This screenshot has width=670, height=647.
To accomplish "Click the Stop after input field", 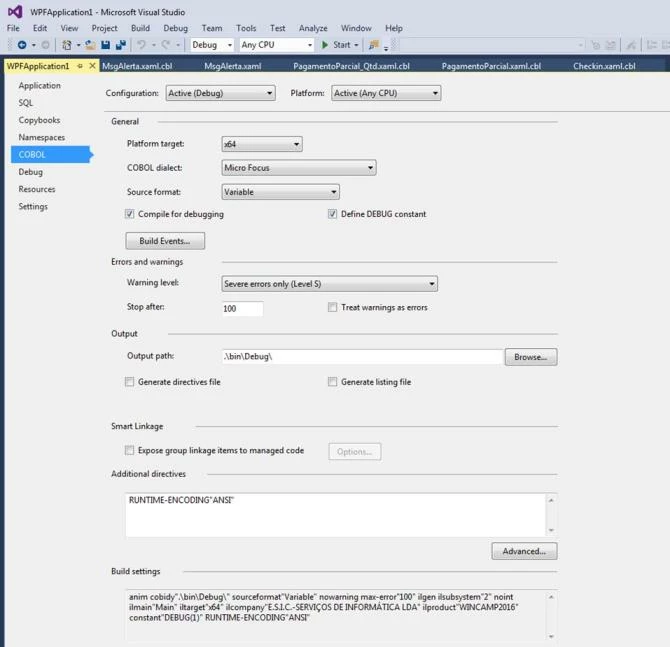I will (242, 309).
